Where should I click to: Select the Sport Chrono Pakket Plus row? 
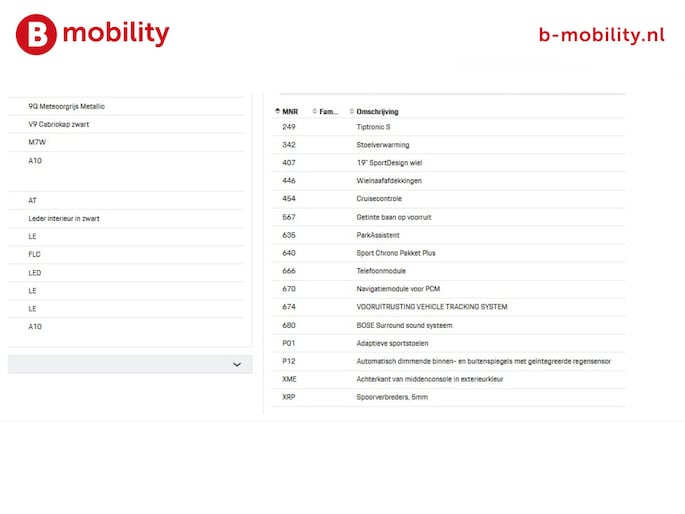point(396,253)
